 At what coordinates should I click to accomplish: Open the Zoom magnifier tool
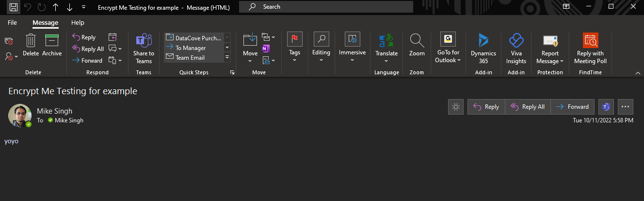click(417, 41)
